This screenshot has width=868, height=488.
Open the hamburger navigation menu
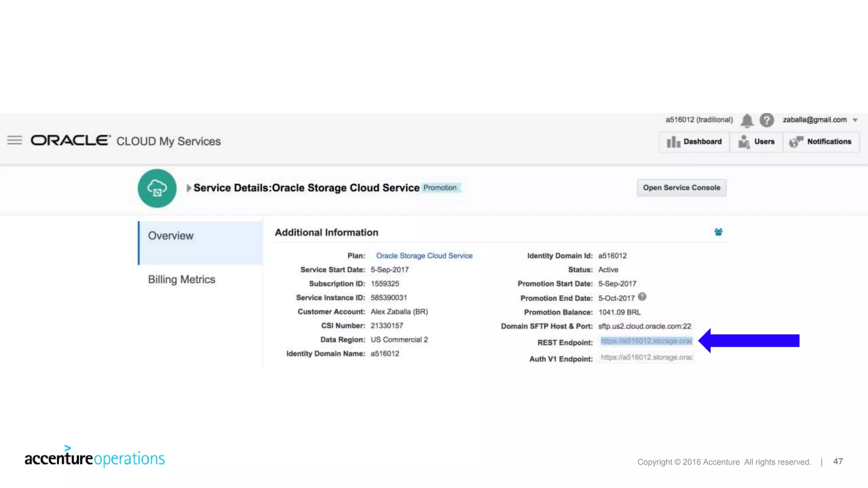(x=14, y=140)
